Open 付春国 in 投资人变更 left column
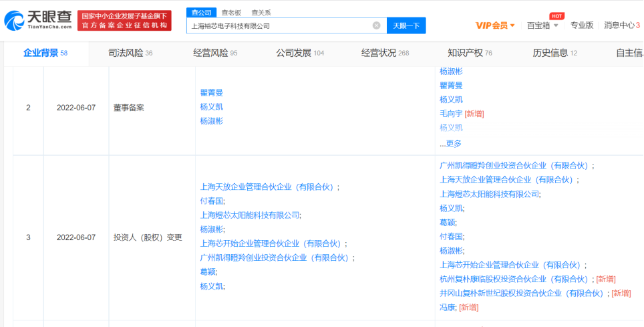 click(211, 201)
